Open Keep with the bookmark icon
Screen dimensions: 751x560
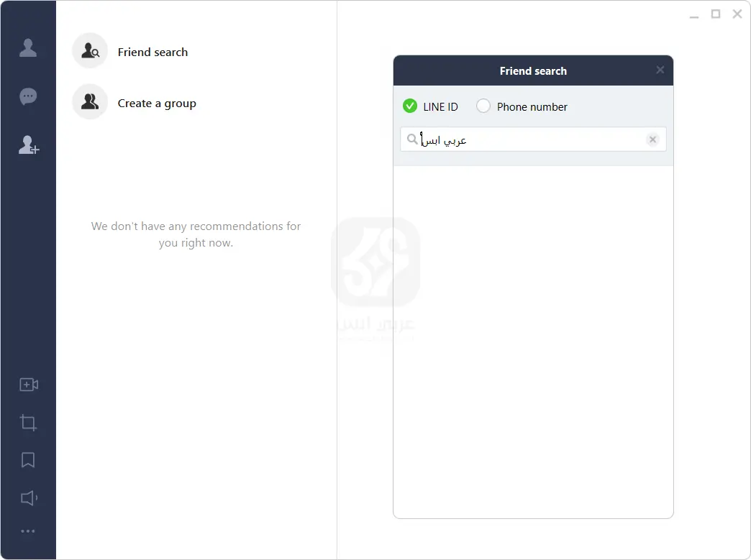pyautogui.click(x=28, y=460)
